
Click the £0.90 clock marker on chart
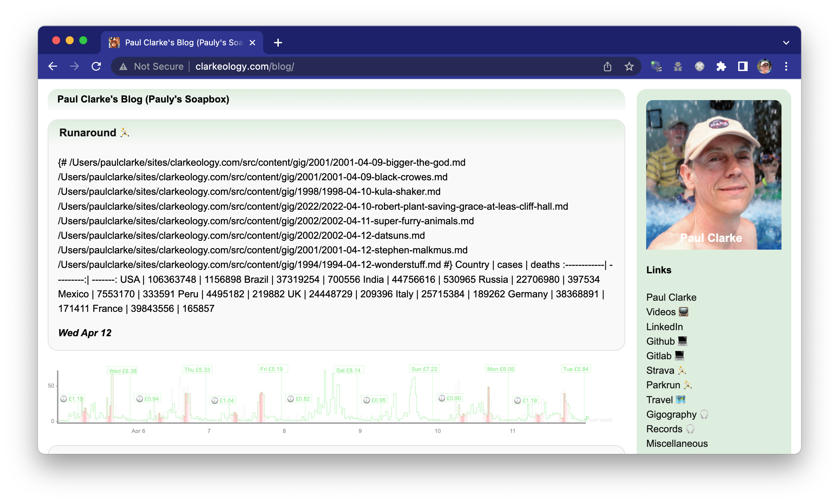pos(450,398)
